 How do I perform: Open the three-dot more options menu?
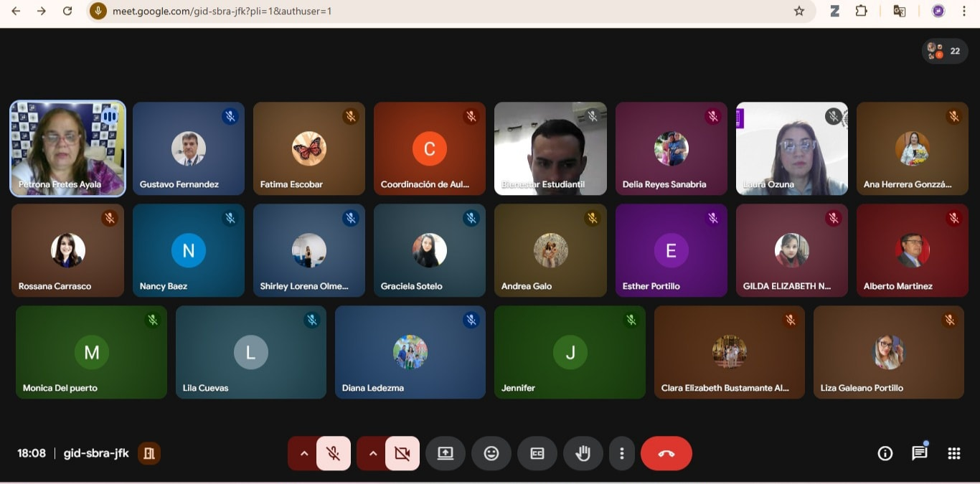[621, 453]
